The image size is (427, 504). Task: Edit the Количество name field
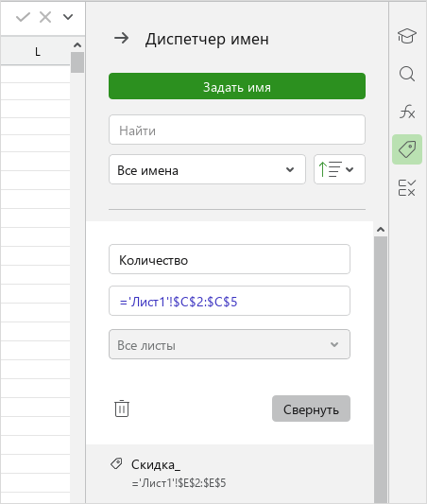tap(230, 259)
